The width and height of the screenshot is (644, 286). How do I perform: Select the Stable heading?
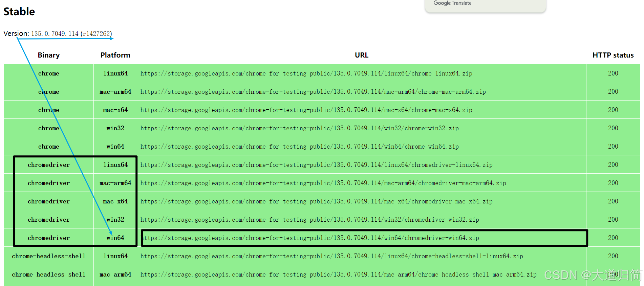coord(19,12)
